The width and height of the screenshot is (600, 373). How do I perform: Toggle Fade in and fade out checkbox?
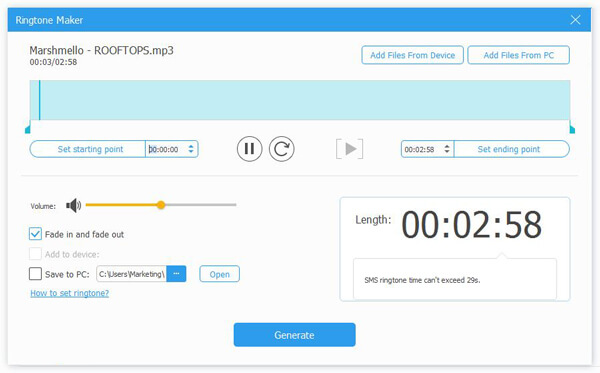(x=35, y=234)
